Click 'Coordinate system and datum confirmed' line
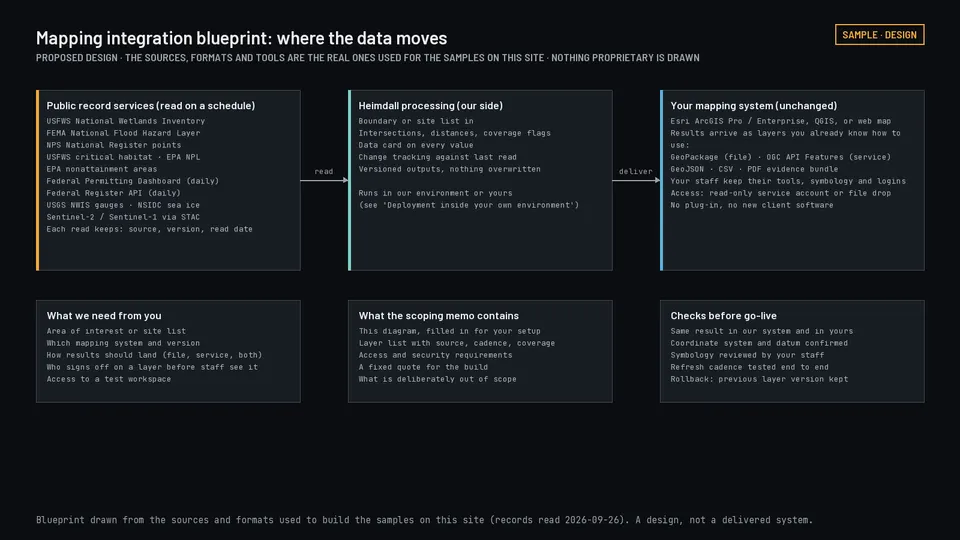The height and width of the screenshot is (540, 960). 759,343
